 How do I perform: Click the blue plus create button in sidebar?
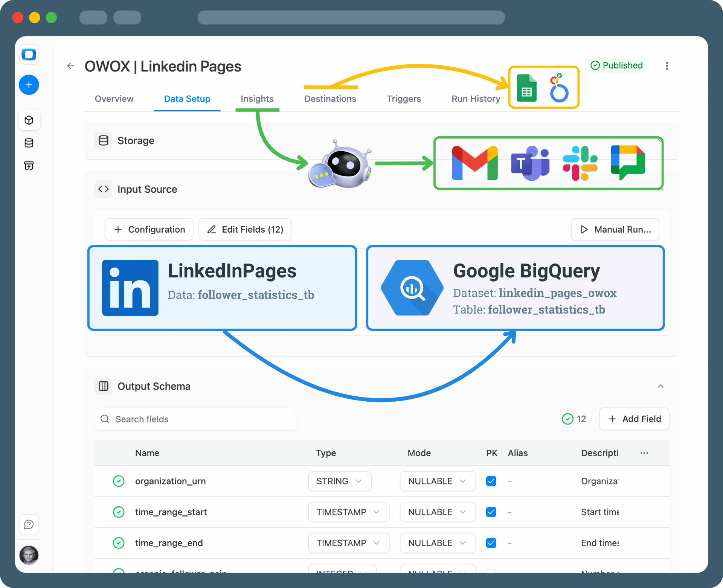click(x=29, y=85)
